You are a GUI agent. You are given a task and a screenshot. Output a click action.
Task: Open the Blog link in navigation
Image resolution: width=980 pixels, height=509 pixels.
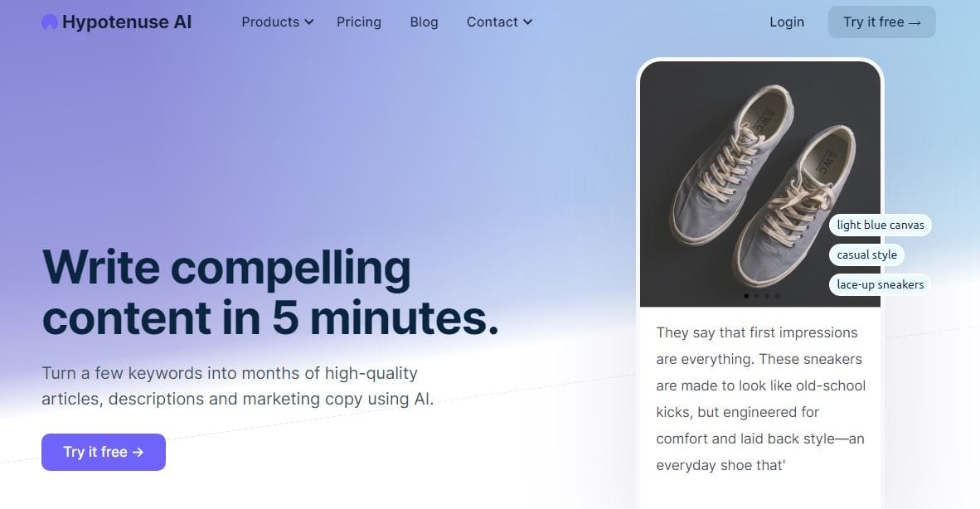point(424,22)
